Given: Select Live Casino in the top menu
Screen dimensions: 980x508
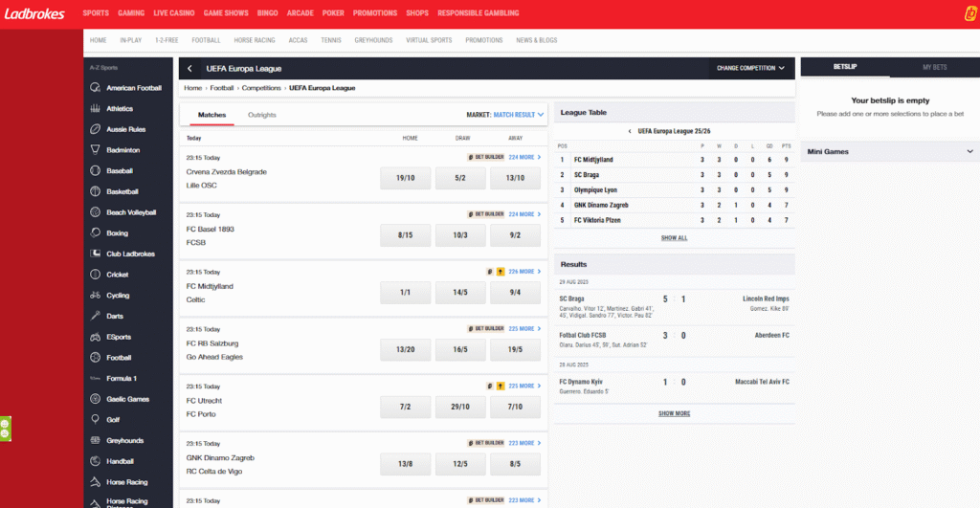Looking at the screenshot, I should (173, 13).
